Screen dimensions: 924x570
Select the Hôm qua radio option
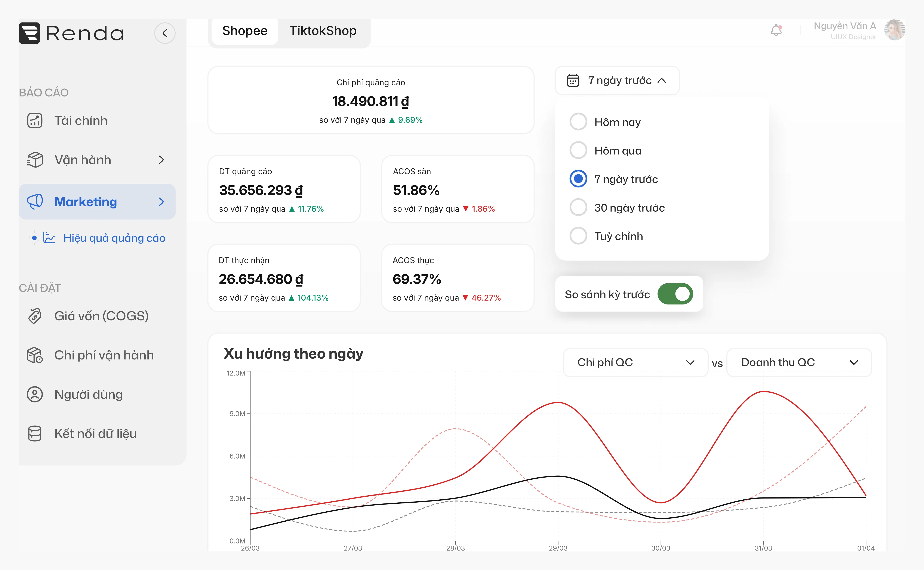[x=578, y=150]
